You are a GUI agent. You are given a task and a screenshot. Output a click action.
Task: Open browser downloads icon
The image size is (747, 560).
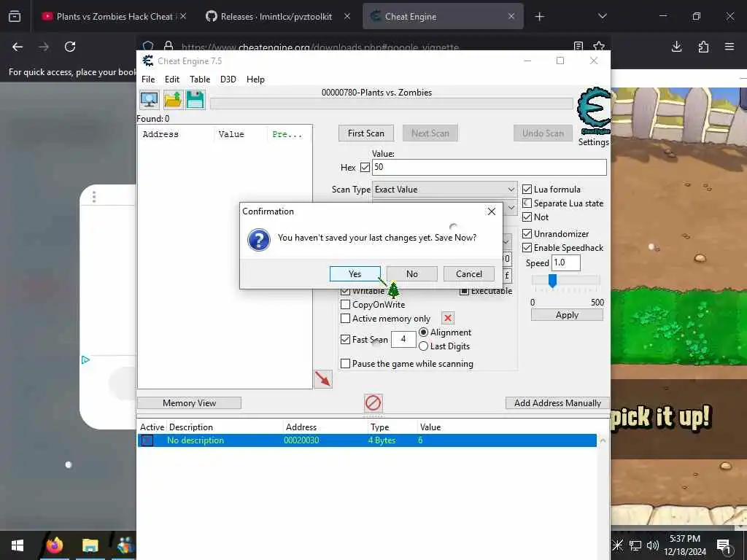[x=676, y=47]
